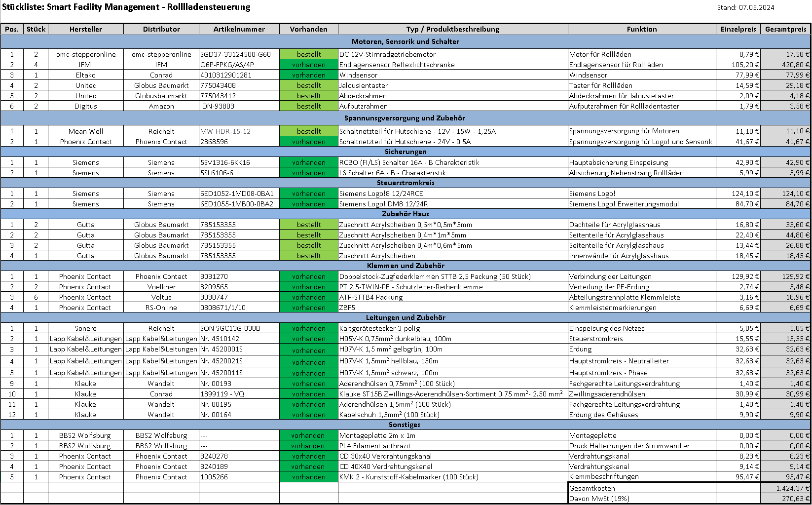Select the "Eltako" manufacturer cell
Image resolution: width=812 pixels, height=505 pixels.
pyautogui.click(x=86, y=75)
